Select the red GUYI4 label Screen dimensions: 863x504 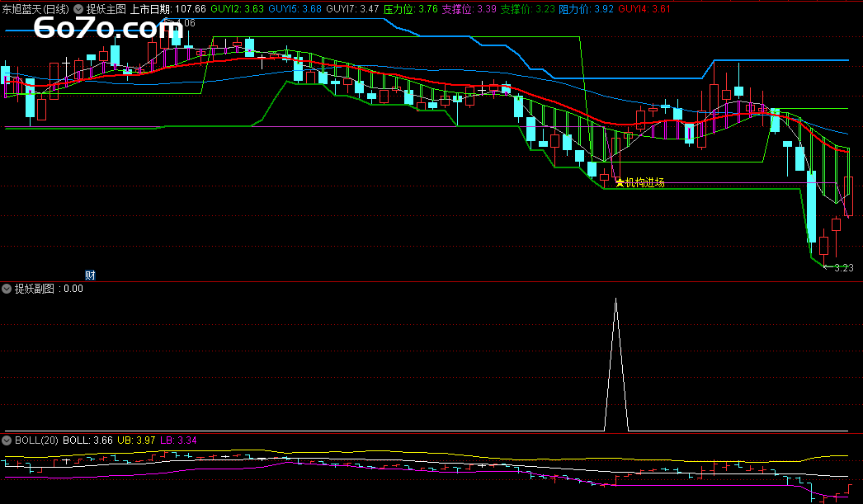click(644, 9)
